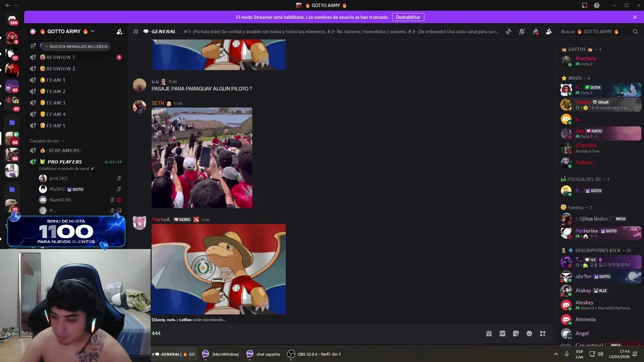644x362 pixels.
Task: Open -STREAMERS- voice channel
Action: click(x=75, y=150)
